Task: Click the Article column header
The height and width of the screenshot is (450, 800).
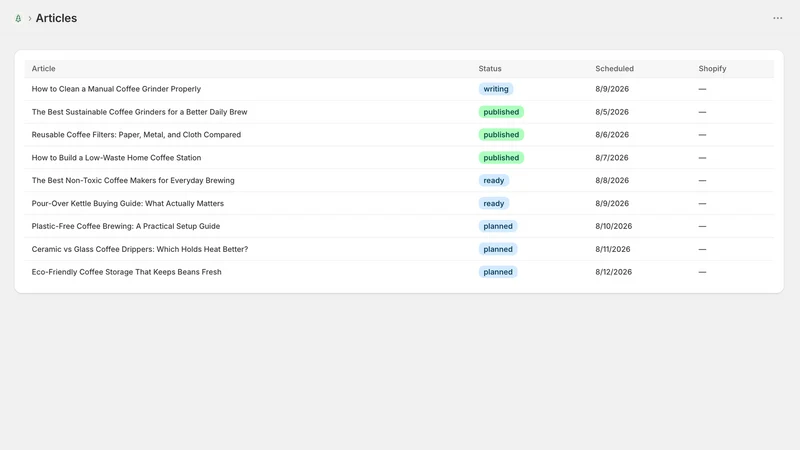Action: point(43,68)
